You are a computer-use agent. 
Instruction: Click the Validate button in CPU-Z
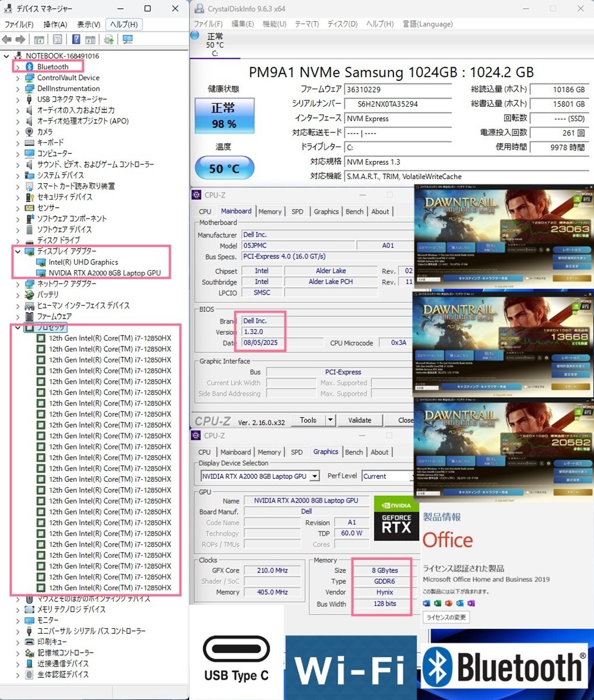tap(360, 420)
